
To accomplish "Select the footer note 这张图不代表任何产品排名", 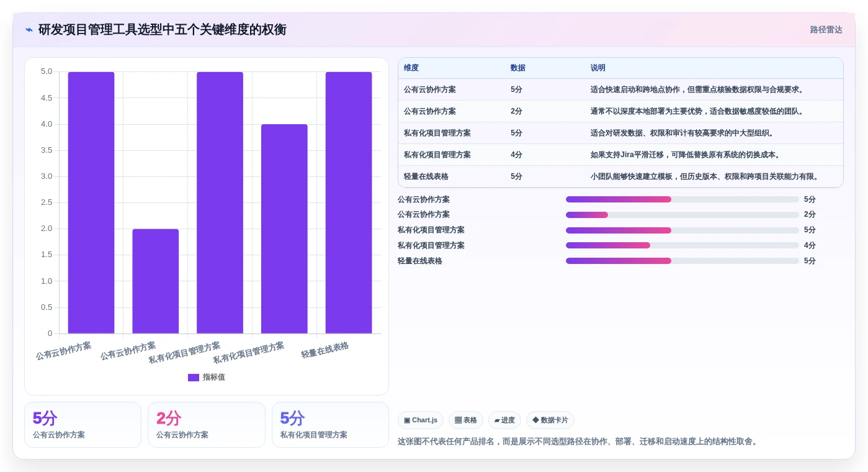I will [x=578, y=442].
